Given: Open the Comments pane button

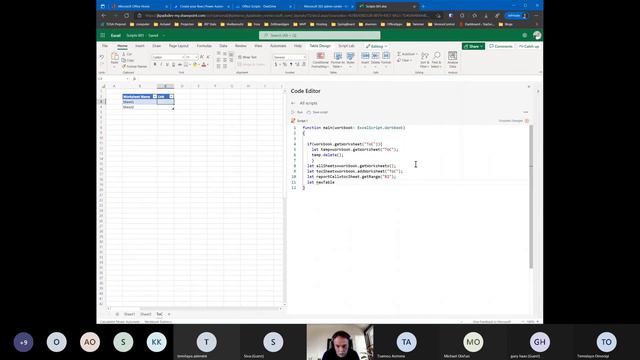Looking at the screenshot, I should coord(501,46).
